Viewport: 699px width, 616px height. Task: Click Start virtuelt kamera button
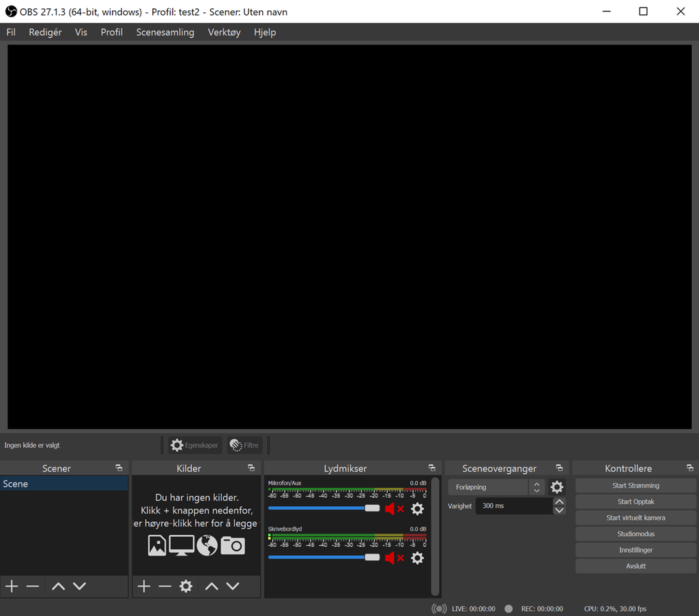(x=636, y=518)
